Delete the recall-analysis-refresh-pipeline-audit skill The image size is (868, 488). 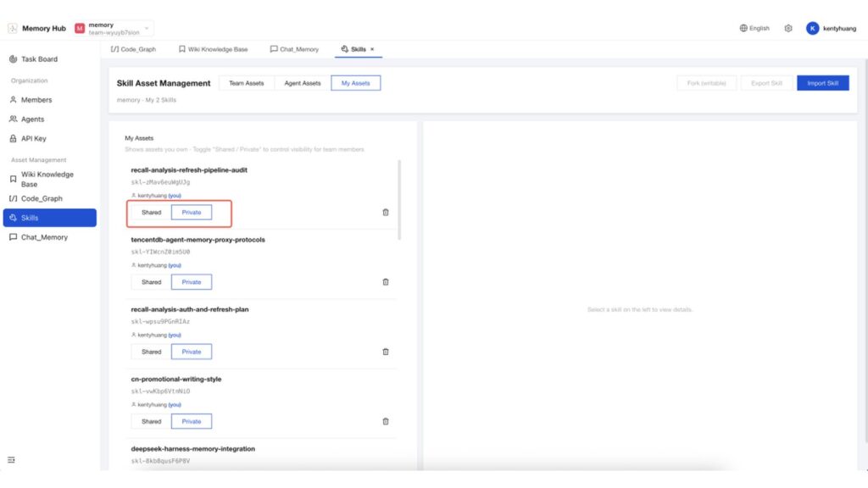point(386,213)
